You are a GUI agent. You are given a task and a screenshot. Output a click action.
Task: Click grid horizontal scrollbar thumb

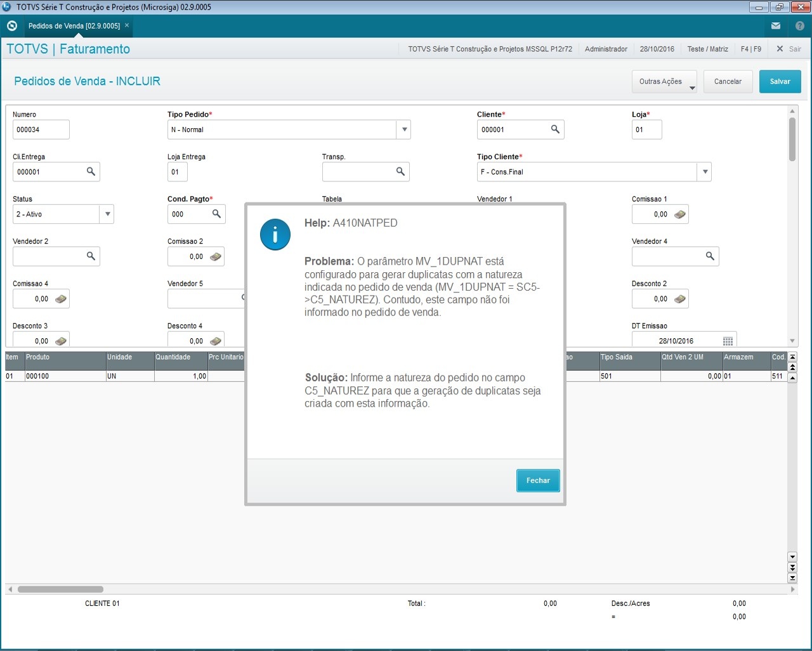(x=60, y=589)
